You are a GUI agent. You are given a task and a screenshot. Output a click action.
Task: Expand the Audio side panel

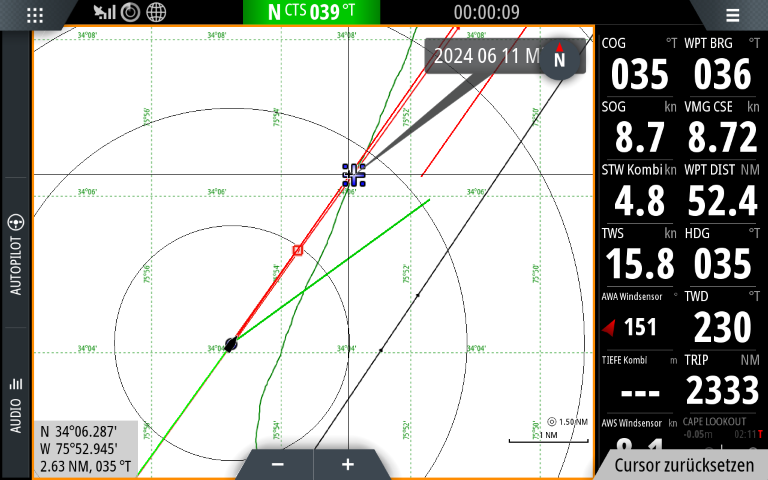point(15,404)
